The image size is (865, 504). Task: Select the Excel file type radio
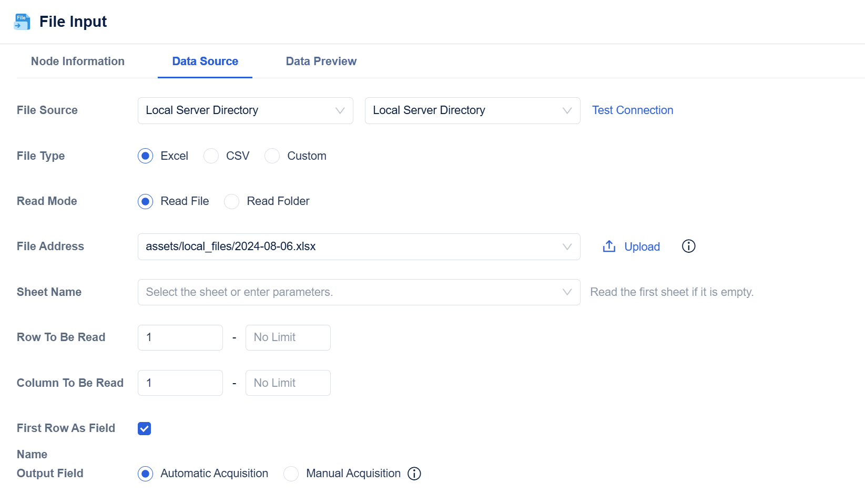point(146,156)
